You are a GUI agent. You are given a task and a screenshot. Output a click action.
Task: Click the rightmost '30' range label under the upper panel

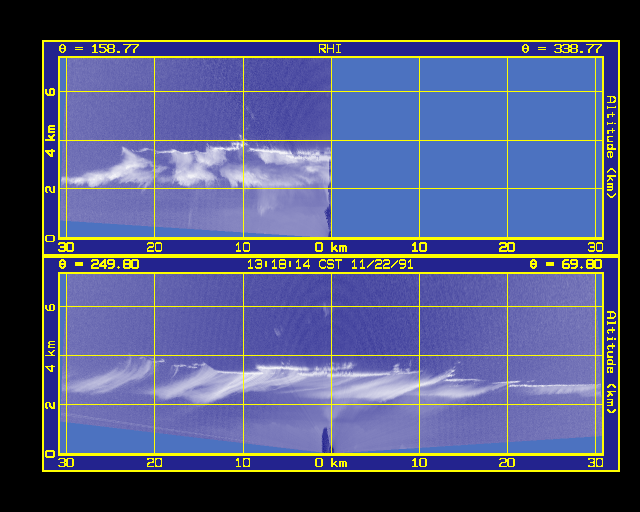coord(596,247)
